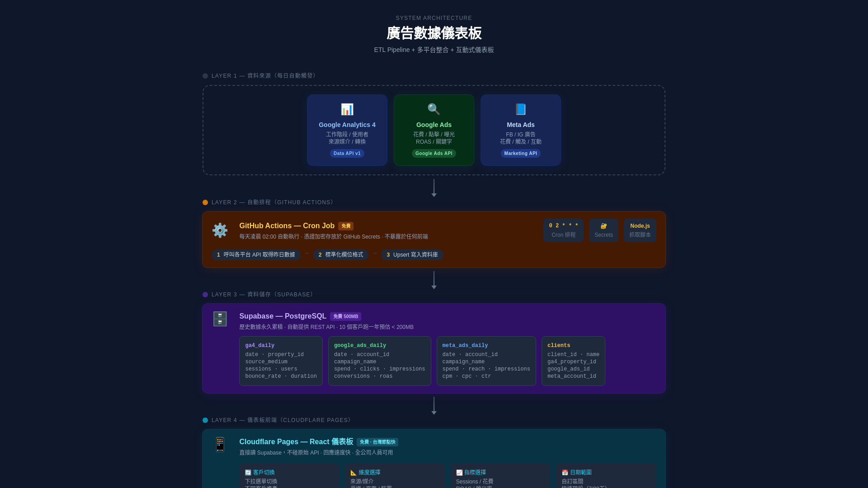868x488 pixels.
Task: Click the file cabinet icon beside Supabase title
Action: (x=220, y=319)
